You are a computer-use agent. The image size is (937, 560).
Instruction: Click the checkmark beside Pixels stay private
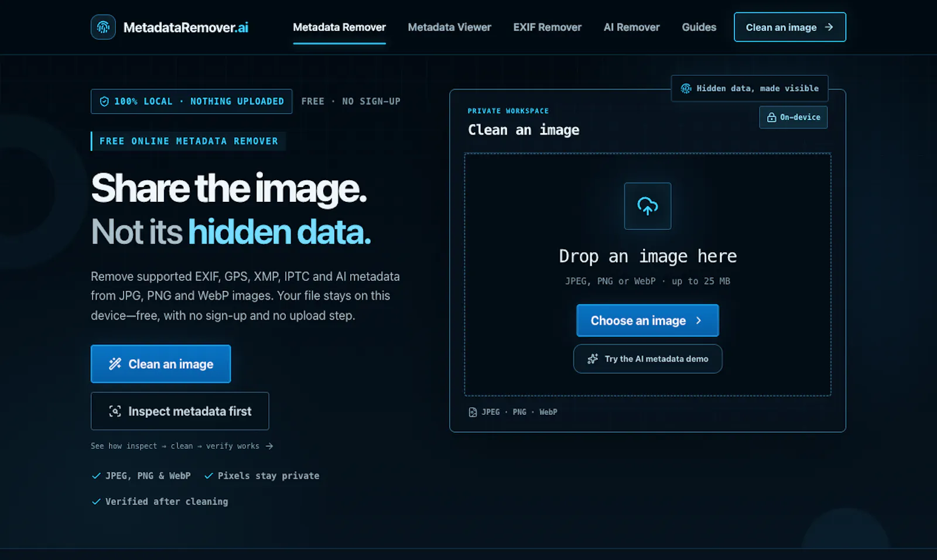pos(208,476)
